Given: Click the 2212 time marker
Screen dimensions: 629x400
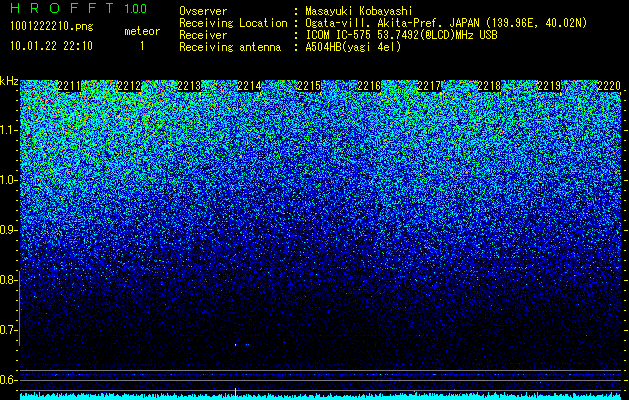Looking at the screenshot, I should [x=129, y=86].
